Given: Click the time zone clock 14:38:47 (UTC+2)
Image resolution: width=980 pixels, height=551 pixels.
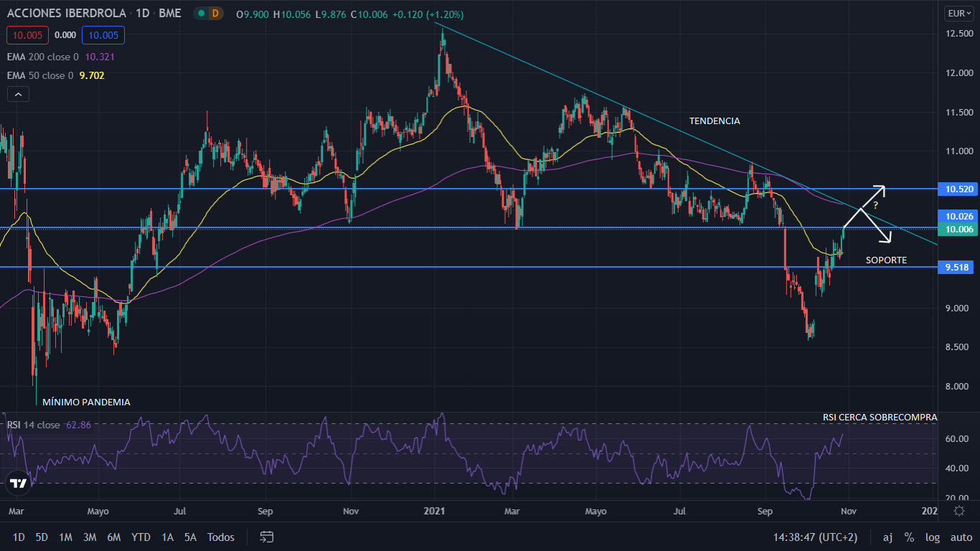Looking at the screenshot, I should click(815, 537).
